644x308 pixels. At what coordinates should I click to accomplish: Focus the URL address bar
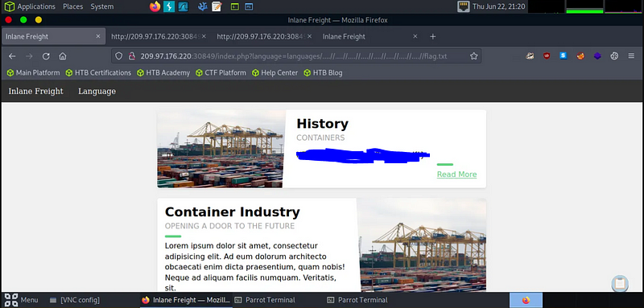[295, 56]
